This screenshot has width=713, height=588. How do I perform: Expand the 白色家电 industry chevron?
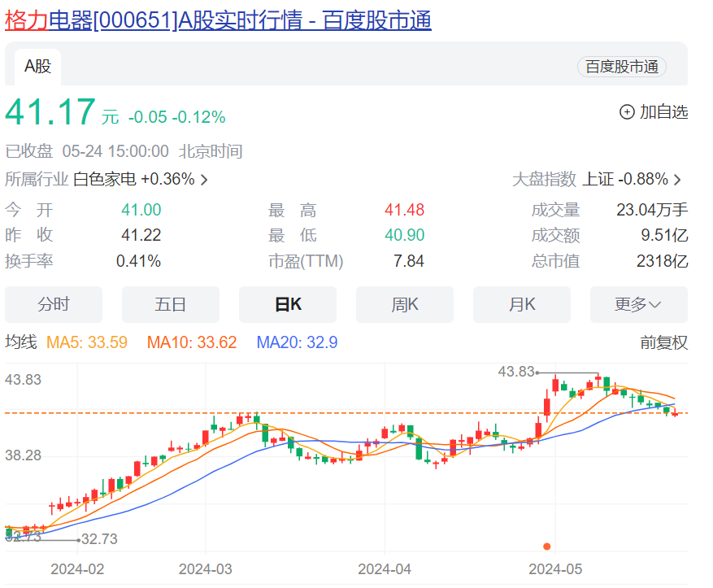coord(204,180)
